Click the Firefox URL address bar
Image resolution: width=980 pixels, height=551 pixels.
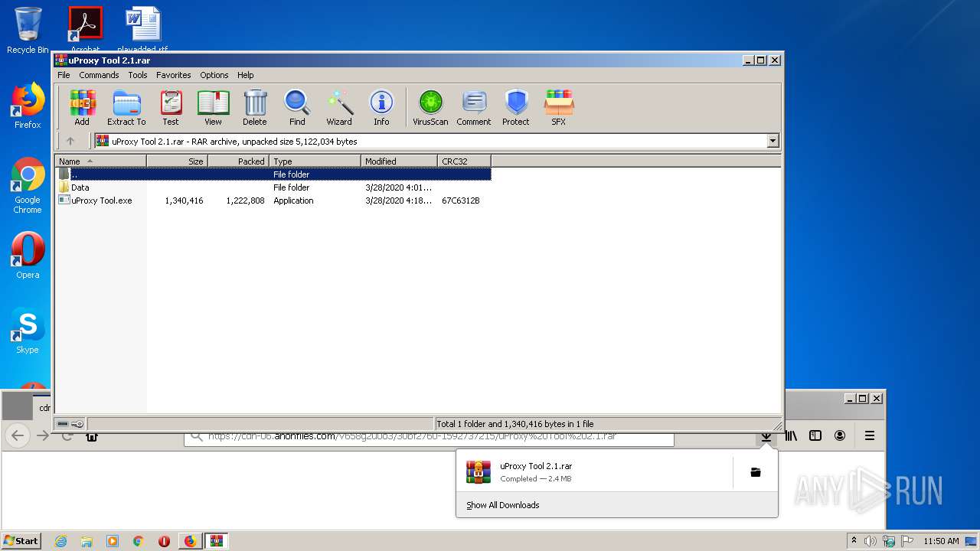click(429, 437)
